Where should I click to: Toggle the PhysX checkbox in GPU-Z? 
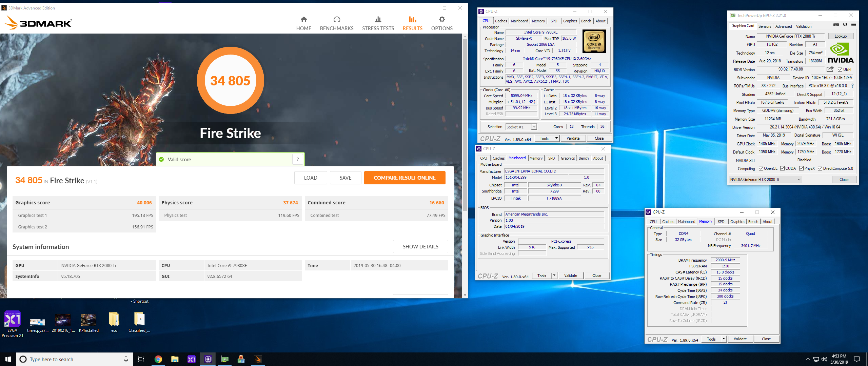(801, 168)
